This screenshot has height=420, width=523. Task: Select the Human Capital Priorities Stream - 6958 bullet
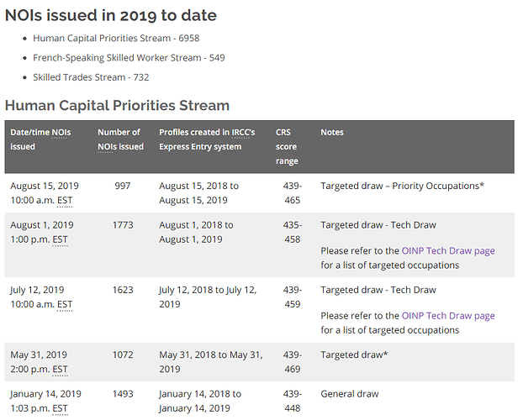click(116, 39)
